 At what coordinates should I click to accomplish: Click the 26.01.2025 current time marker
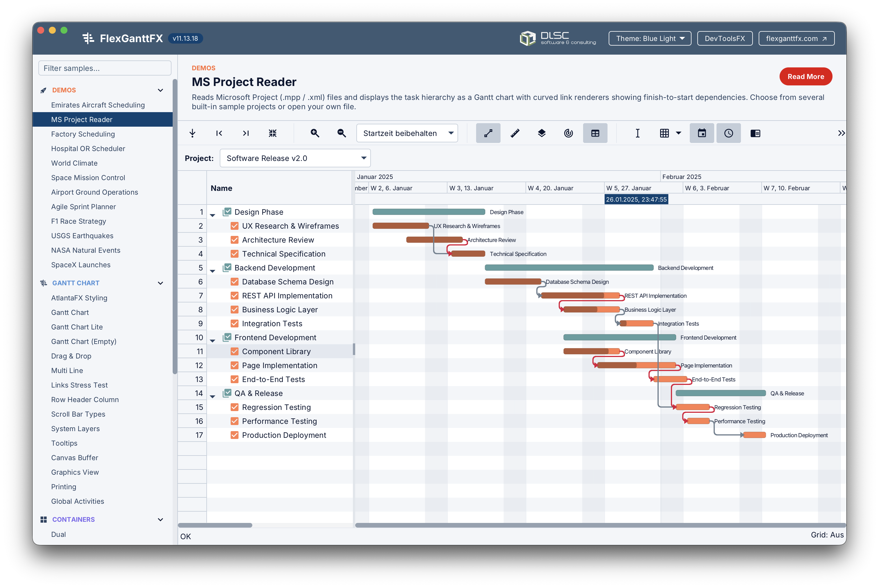[x=636, y=200]
